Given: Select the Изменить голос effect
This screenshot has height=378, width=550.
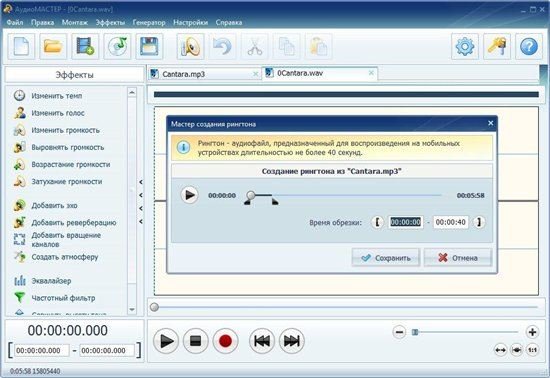Looking at the screenshot, I should [49, 113].
